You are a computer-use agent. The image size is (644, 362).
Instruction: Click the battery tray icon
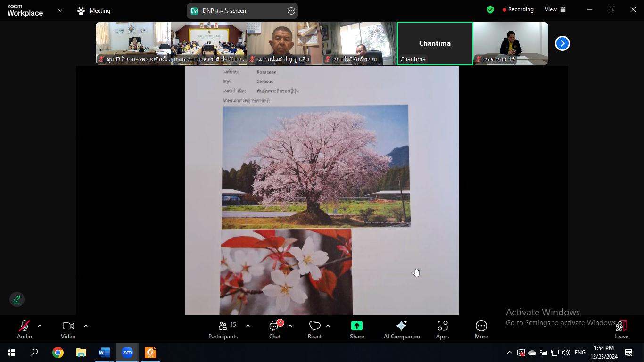point(544,353)
